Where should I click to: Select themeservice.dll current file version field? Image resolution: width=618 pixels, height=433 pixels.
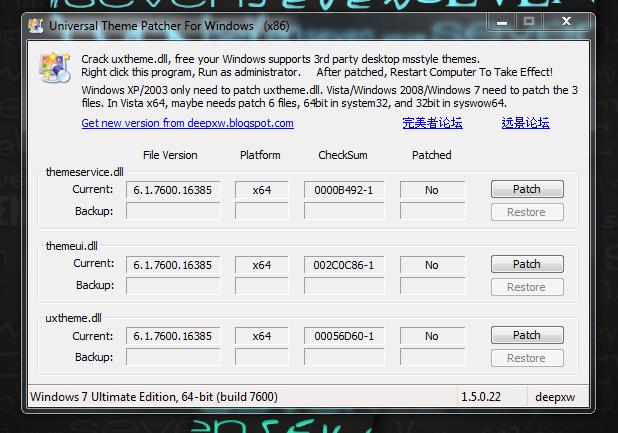point(173,190)
